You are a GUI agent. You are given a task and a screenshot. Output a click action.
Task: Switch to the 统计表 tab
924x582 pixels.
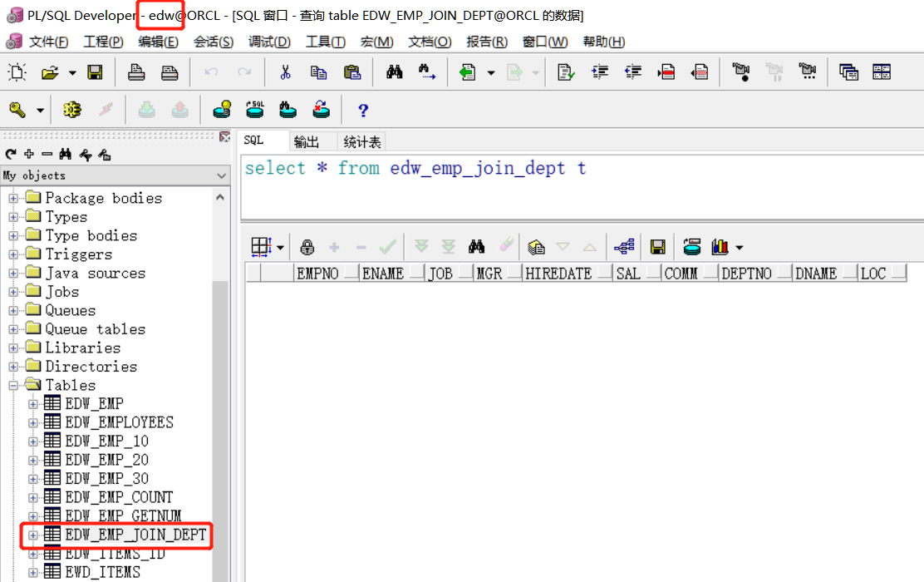click(361, 141)
